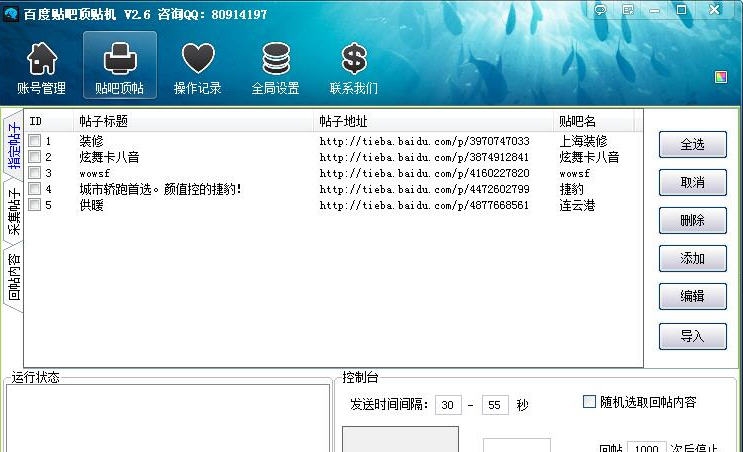Screen dimensions: 743x452
Task: Click the 编辑 button
Action: (x=692, y=296)
